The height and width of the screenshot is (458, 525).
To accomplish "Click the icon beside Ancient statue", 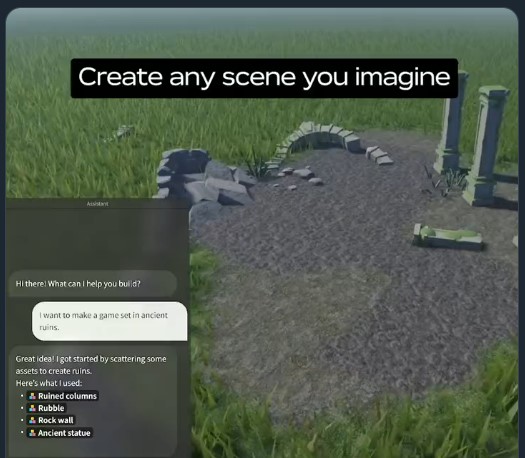I will tap(32, 433).
